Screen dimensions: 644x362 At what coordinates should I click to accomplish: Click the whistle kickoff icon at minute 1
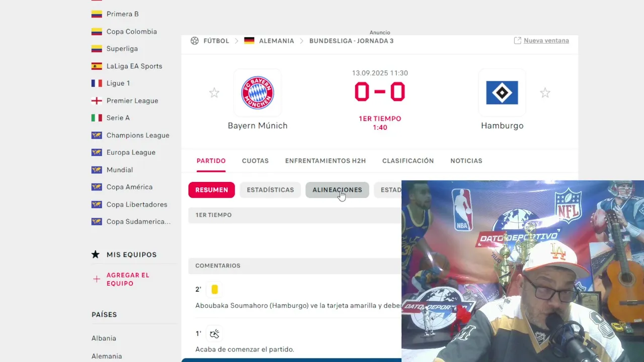pos(214,333)
